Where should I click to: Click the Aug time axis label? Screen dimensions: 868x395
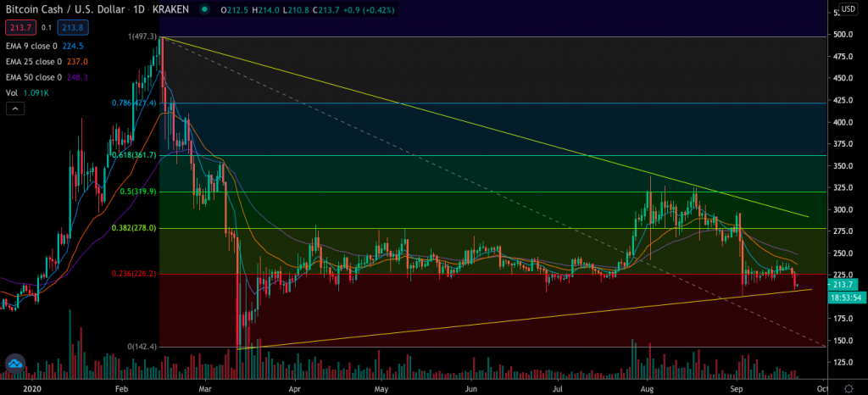click(x=646, y=388)
